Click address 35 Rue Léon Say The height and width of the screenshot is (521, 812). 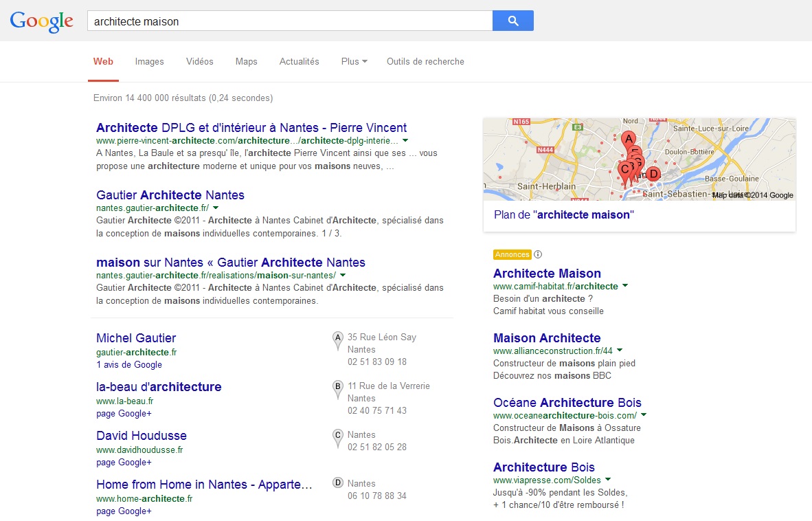382,337
